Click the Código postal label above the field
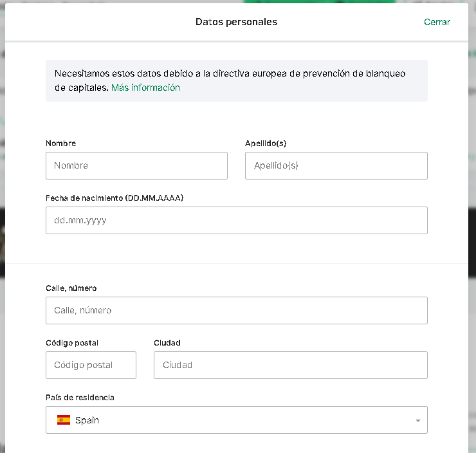 click(72, 342)
